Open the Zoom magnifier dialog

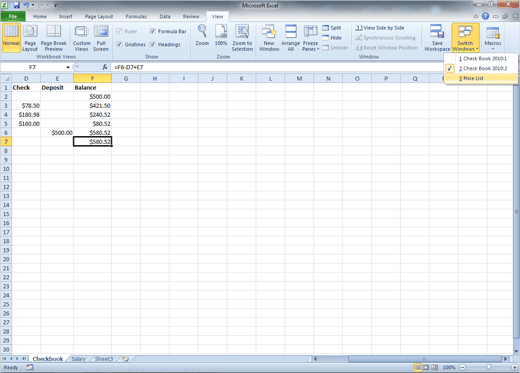(x=202, y=35)
